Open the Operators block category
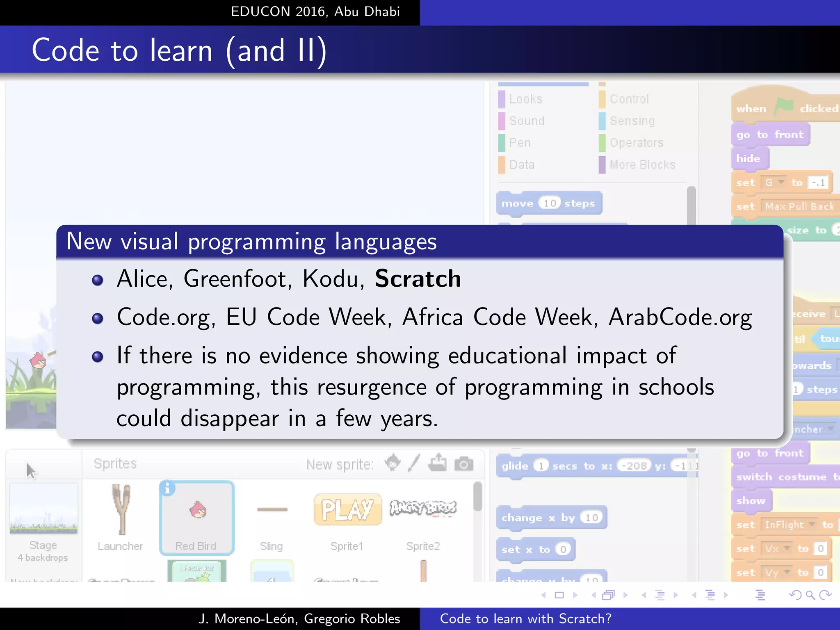The width and height of the screenshot is (840, 630). 631,142
